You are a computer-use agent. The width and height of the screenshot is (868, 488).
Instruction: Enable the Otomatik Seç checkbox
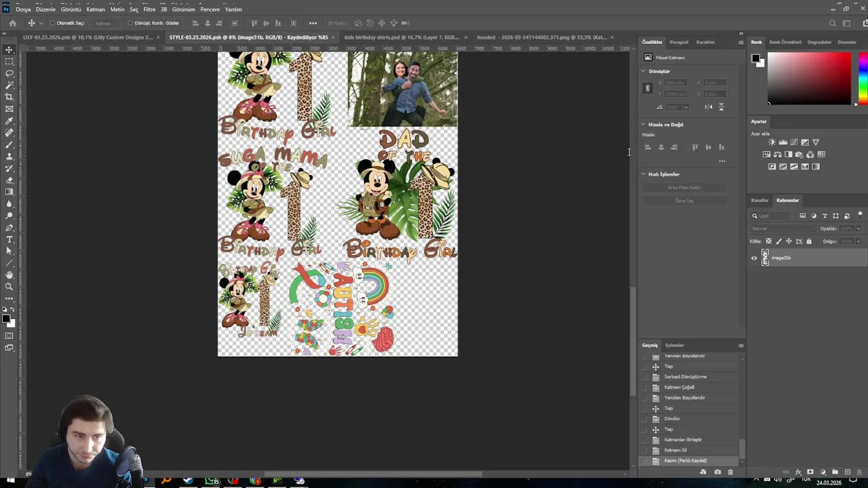tap(52, 23)
